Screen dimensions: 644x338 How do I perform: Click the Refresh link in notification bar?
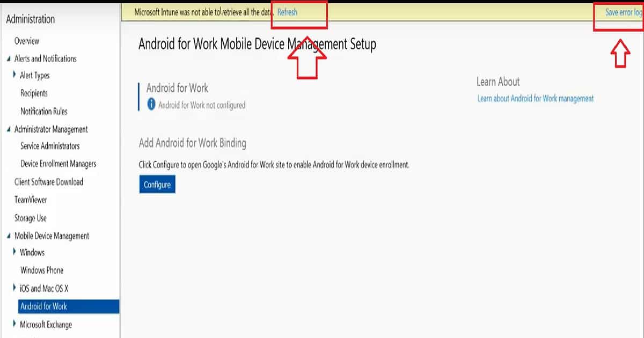coord(287,12)
